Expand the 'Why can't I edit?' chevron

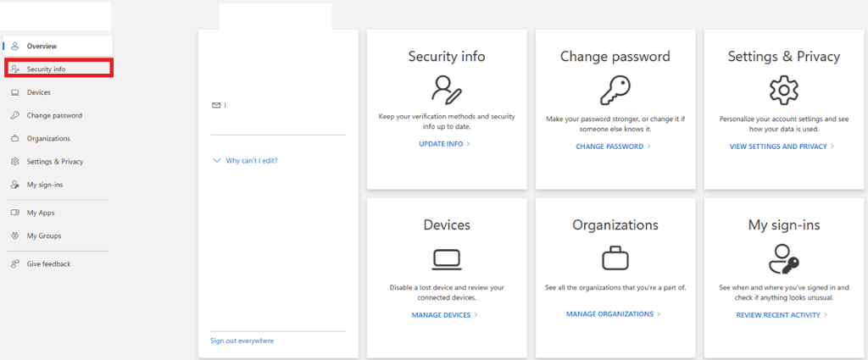click(x=216, y=161)
